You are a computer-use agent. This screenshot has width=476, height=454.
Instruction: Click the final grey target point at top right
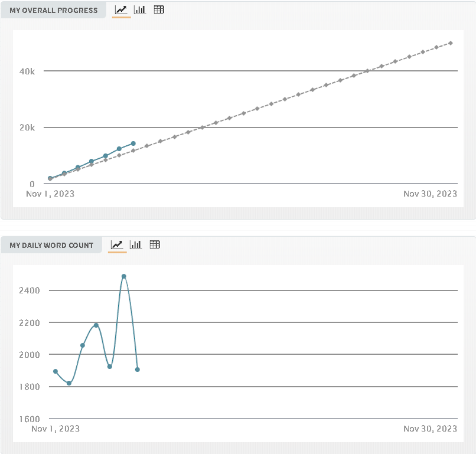[x=451, y=43]
